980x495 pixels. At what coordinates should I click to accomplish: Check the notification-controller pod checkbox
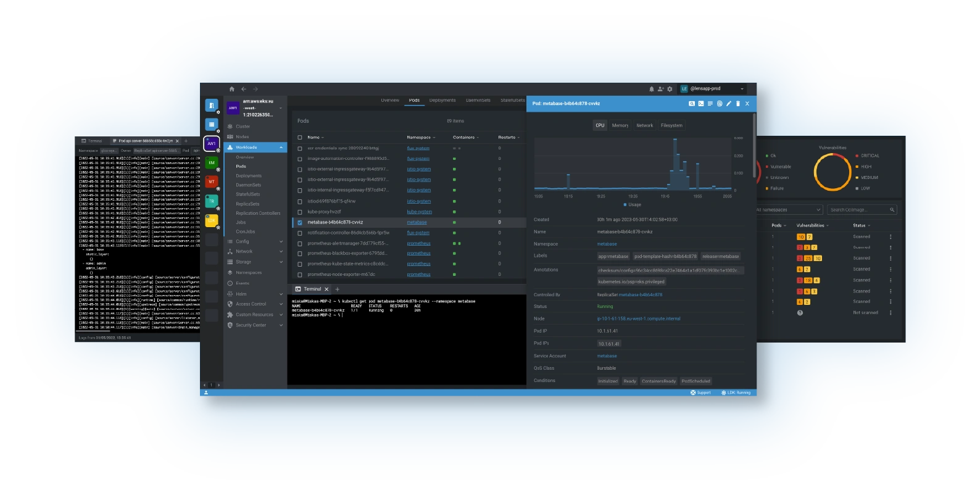pos(300,233)
